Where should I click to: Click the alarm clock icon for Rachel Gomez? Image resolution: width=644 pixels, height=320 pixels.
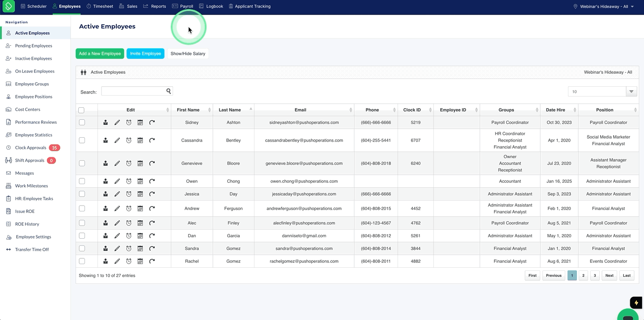point(129,261)
